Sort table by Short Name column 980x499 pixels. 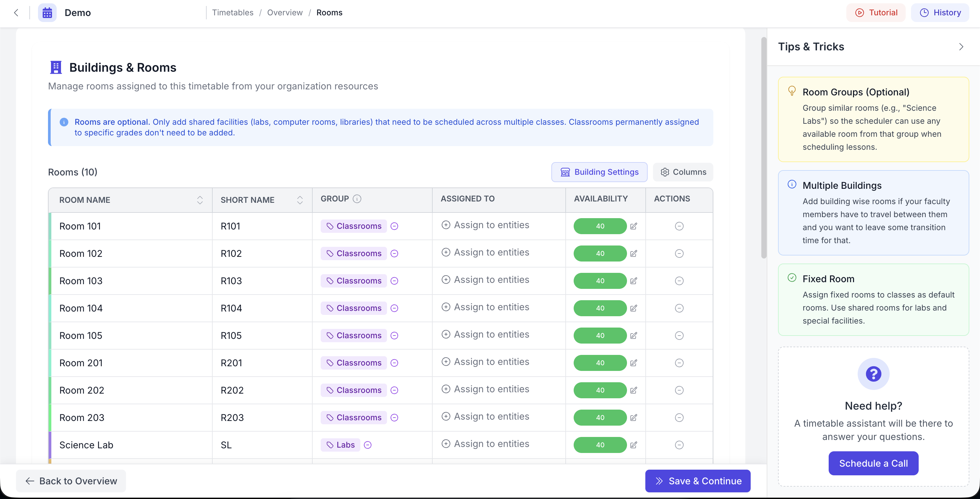click(300, 200)
